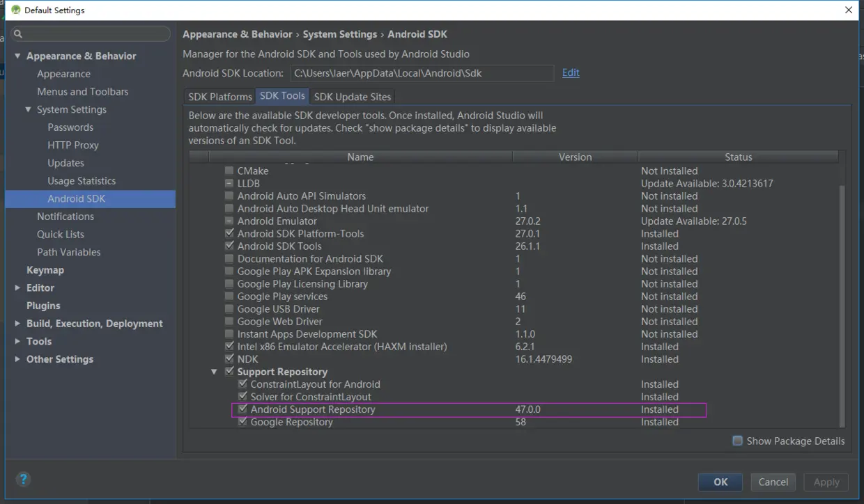
Task: Select Android SDK in the sidebar
Action: pos(91,198)
